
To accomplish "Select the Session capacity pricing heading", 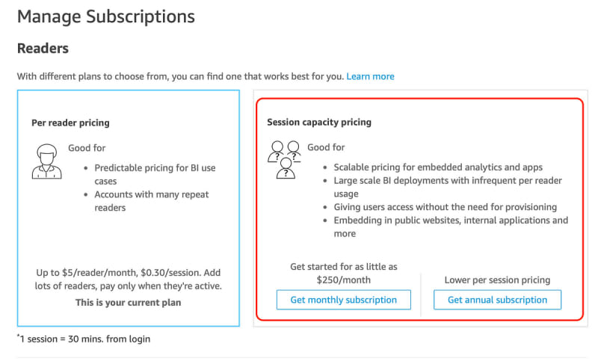I will click(x=319, y=122).
